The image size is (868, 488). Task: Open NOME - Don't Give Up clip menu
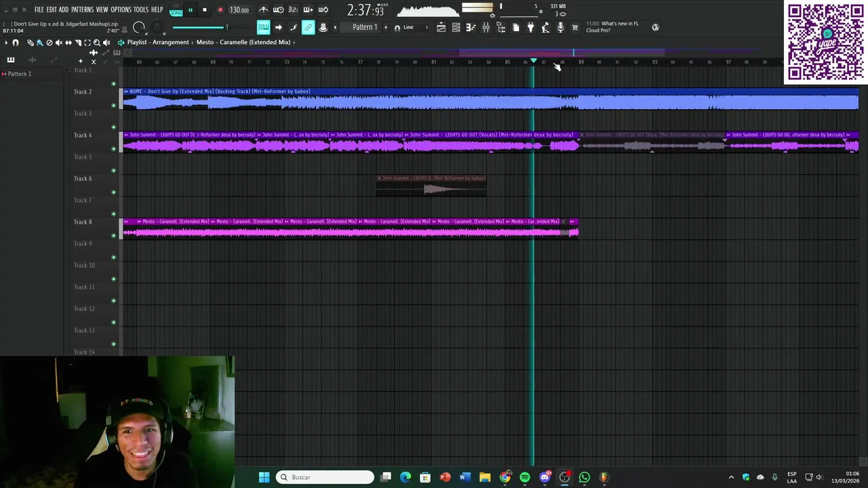(x=126, y=91)
